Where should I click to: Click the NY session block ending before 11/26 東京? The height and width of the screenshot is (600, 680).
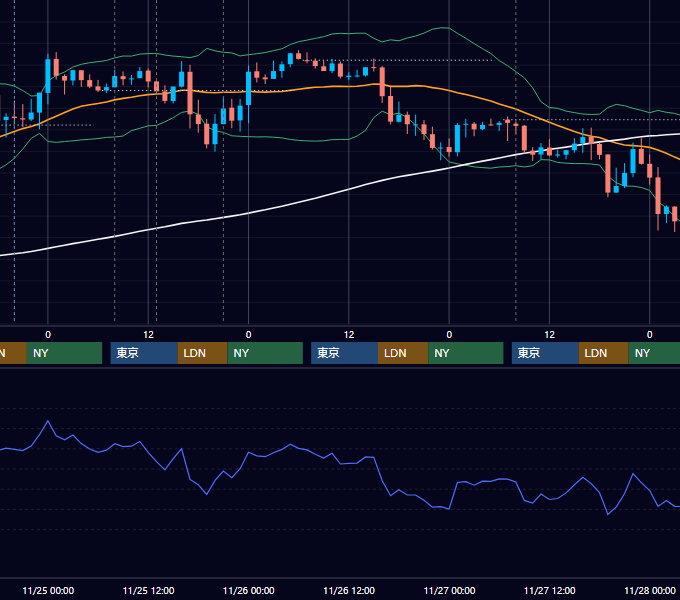click(x=265, y=353)
